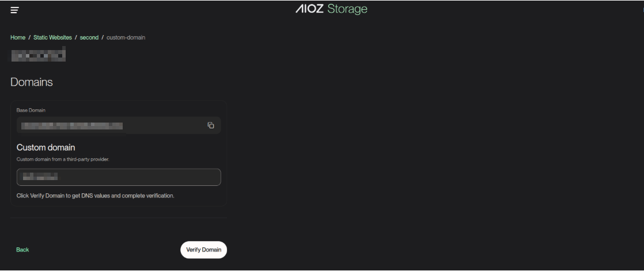Navigate to Static Websites breadcrumb
The width and height of the screenshot is (644, 271).
(52, 37)
